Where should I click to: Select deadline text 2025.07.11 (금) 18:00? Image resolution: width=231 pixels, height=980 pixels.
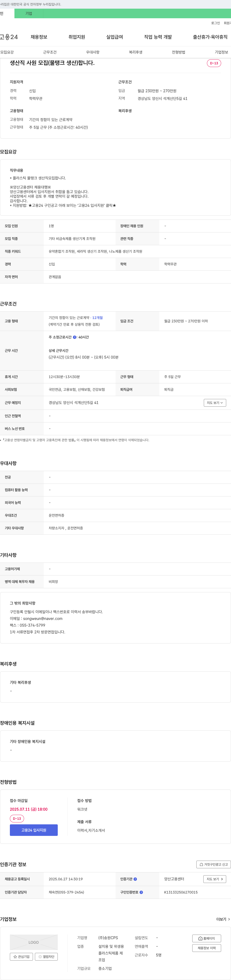tap(29, 809)
